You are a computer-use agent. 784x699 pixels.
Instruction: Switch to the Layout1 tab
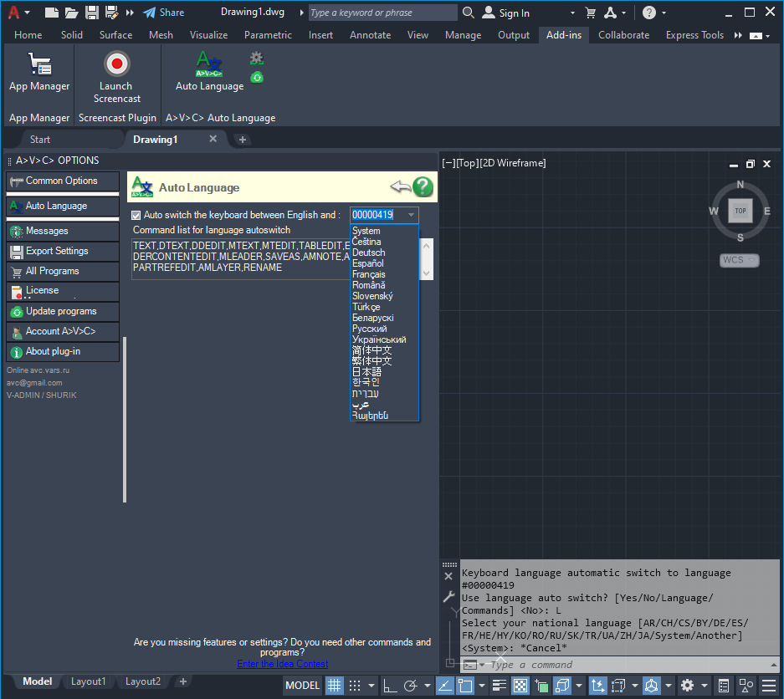tap(88, 681)
